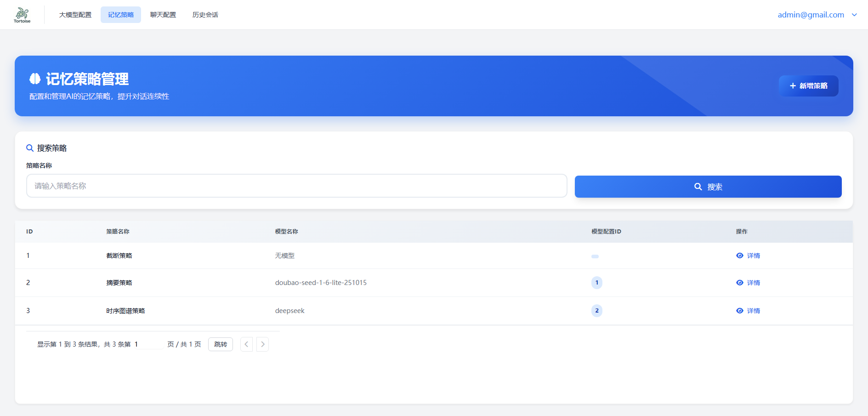Open the 历史会话 tab

click(205, 15)
